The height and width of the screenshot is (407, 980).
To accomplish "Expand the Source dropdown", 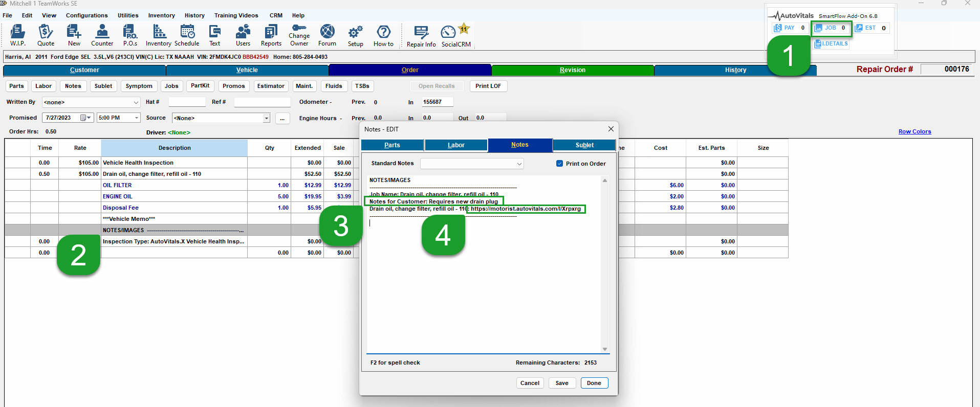I will click(x=267, y=118).
